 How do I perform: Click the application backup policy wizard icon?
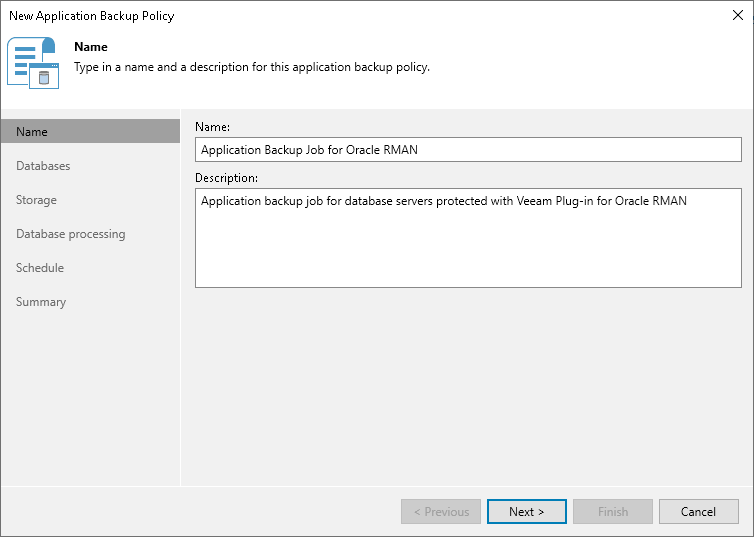pyautogui.click(x=33, y=62)
